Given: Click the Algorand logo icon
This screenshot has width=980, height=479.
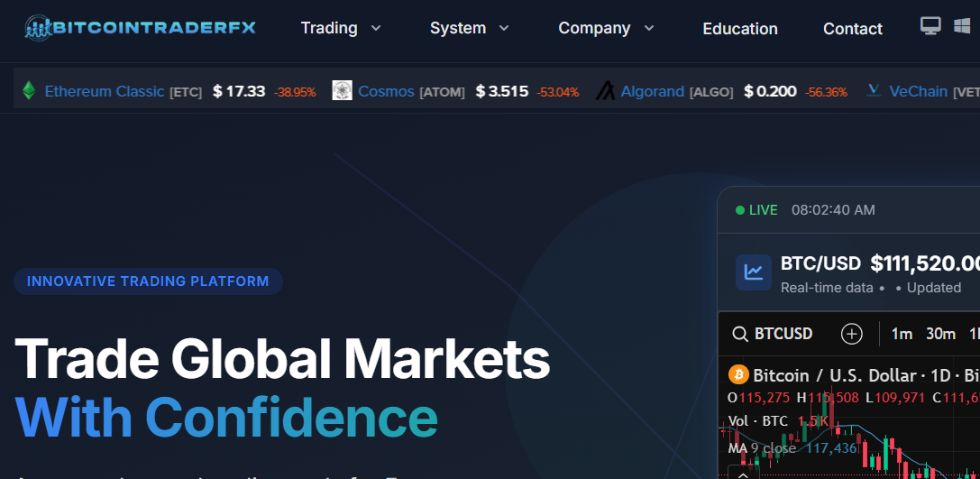Looking at the screenshot, I should tap(604, 91).
